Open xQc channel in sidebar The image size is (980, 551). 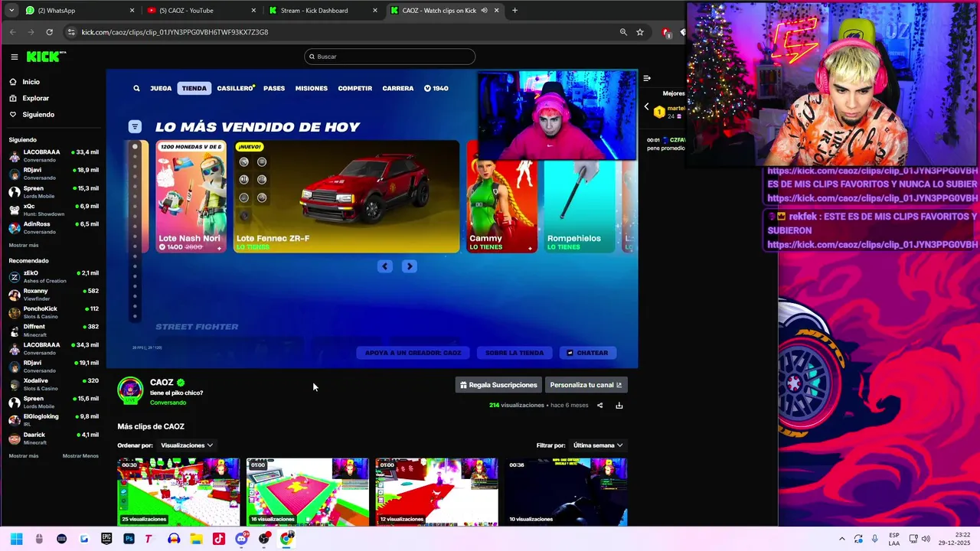(x=54, y=210)
